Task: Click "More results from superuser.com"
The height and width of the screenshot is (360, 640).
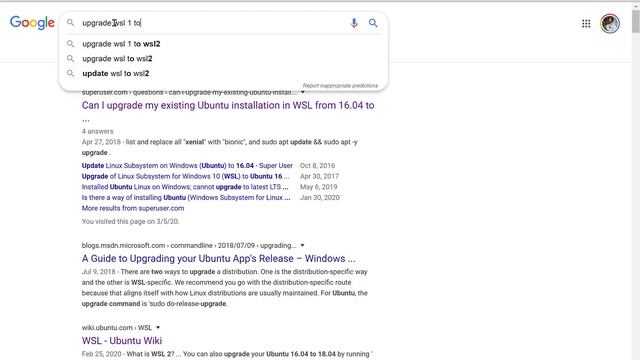Action: (x=133, y=208)
